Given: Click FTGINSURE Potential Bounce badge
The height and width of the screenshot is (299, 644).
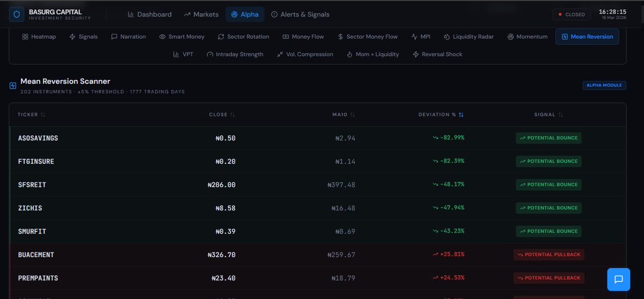Looking at the screenshot, I should tap(548, 161).
